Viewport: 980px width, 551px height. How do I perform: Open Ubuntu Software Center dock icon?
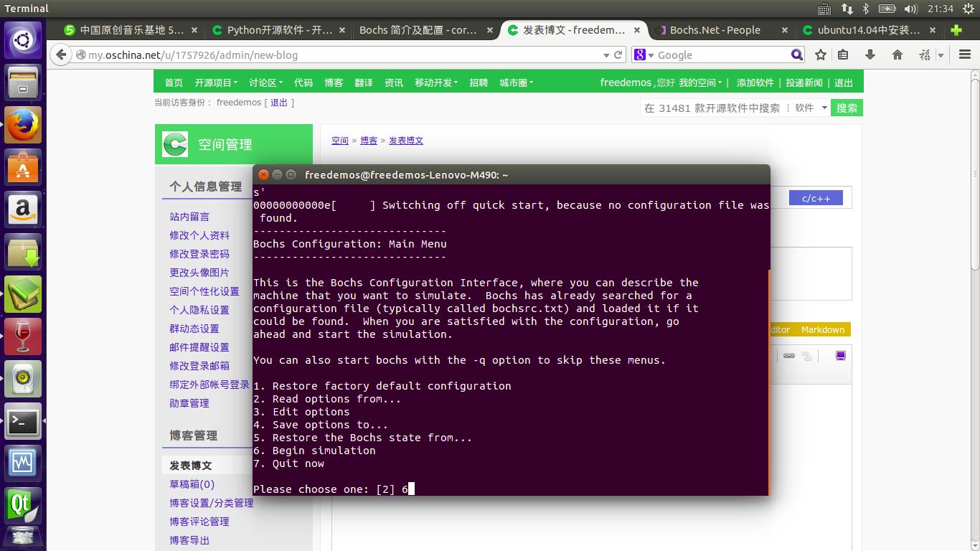tap(23, 167)
